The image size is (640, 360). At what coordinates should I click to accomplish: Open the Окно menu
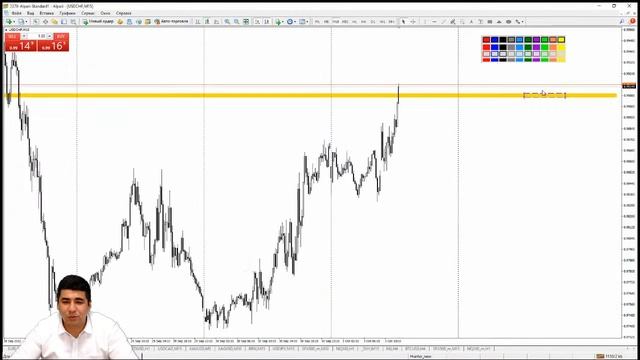pos(105,13)
